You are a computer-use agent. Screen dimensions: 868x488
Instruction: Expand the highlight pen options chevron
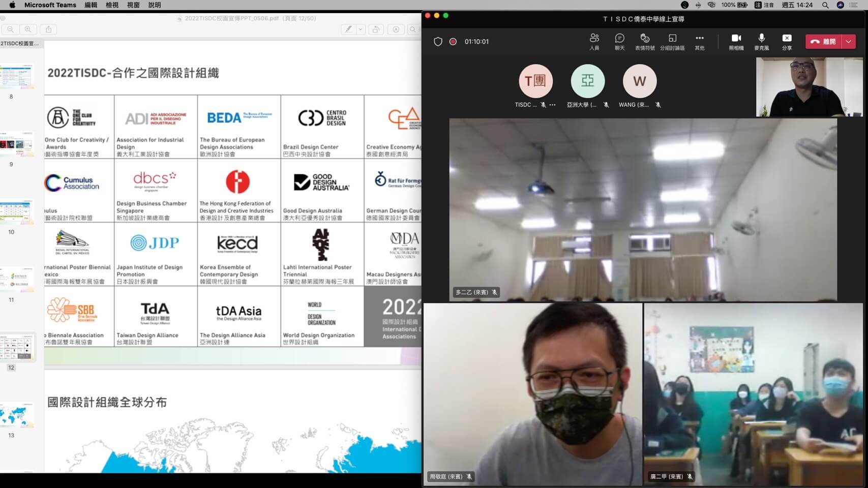(361, 29)
